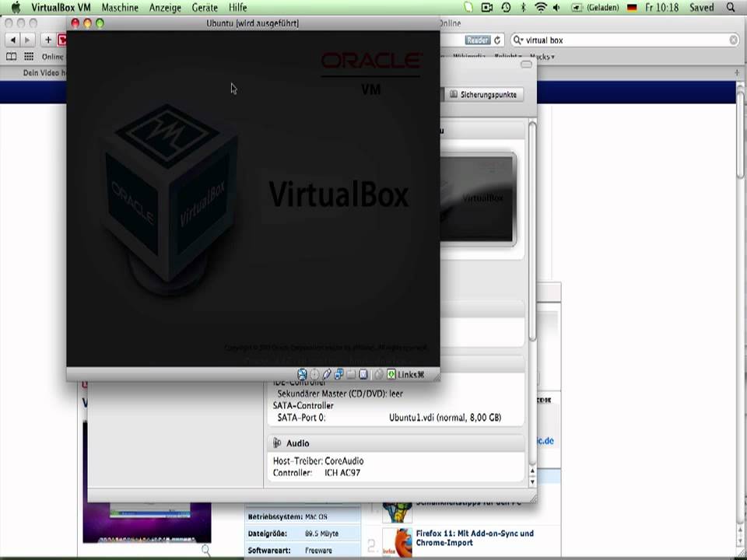Click the Time Machine icon in menu bar
This screenshot has width=747, height=560.
506,8
